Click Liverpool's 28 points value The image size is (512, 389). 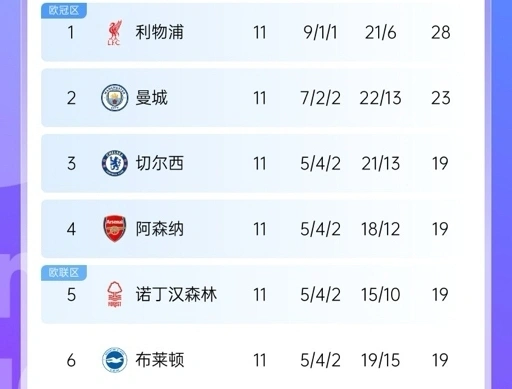pos(441,33)
